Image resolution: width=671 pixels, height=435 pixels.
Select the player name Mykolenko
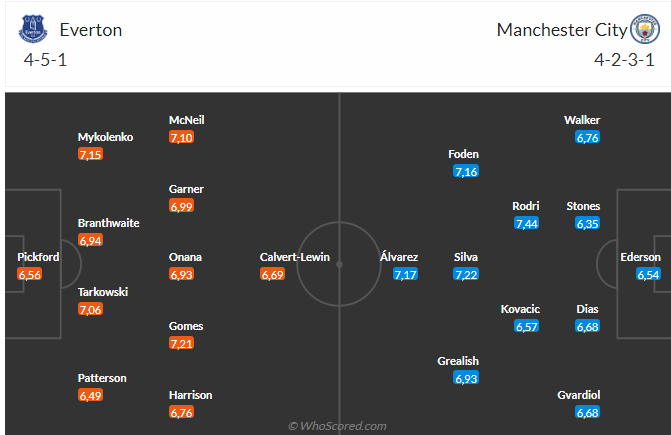[x=105, y=137]
